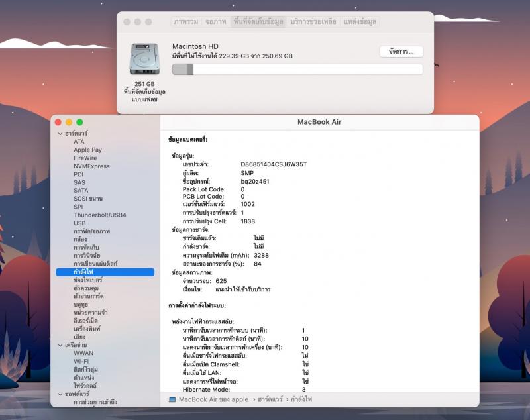
Task: Click the Macintosh HD storage usage bar
Action: (x=297, y=70)
